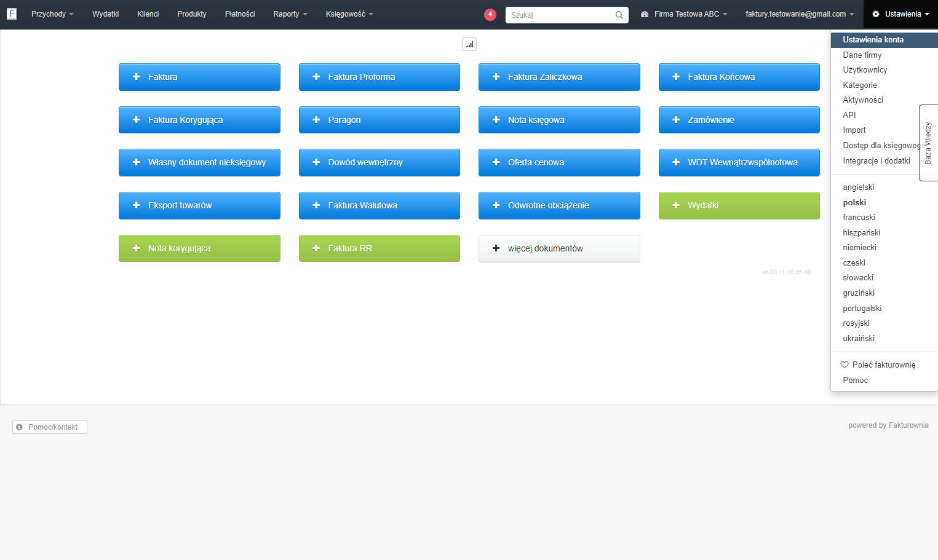Viewport: 938px width, 560px height.
Task: Open the Baza Wiedzy side tab
Action: (x=928, y=143)
